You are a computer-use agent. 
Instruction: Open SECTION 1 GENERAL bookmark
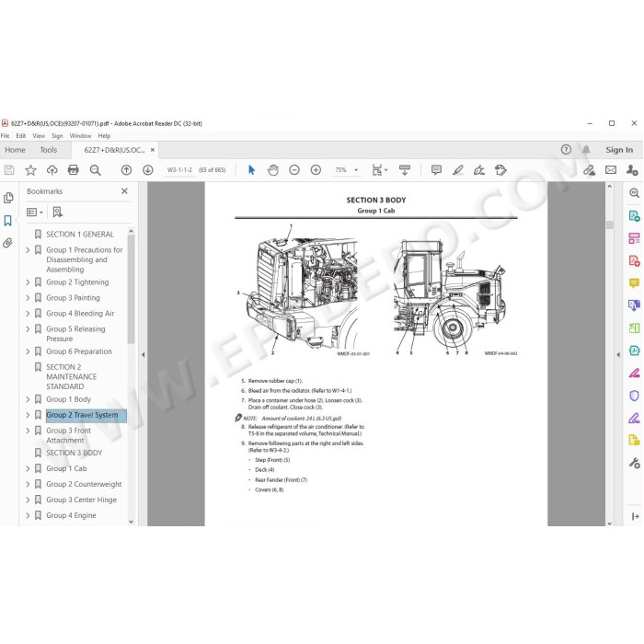80,234
